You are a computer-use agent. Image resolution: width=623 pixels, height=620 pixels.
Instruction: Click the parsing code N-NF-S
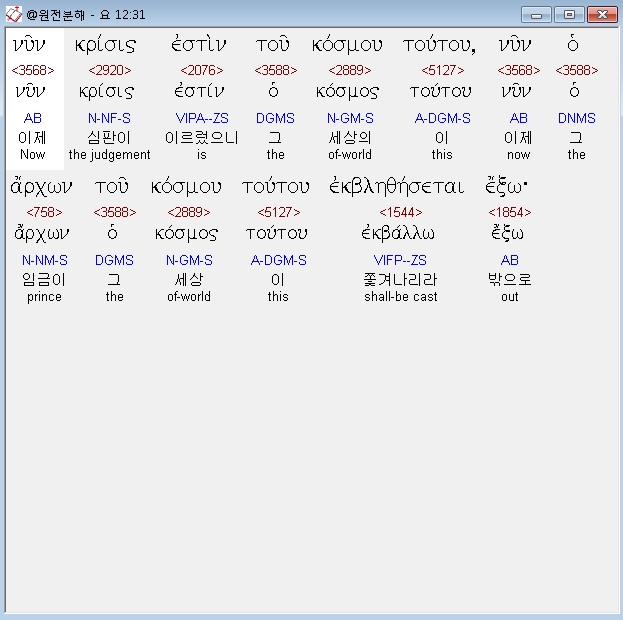pyautogui.click(x=109, y=118)
